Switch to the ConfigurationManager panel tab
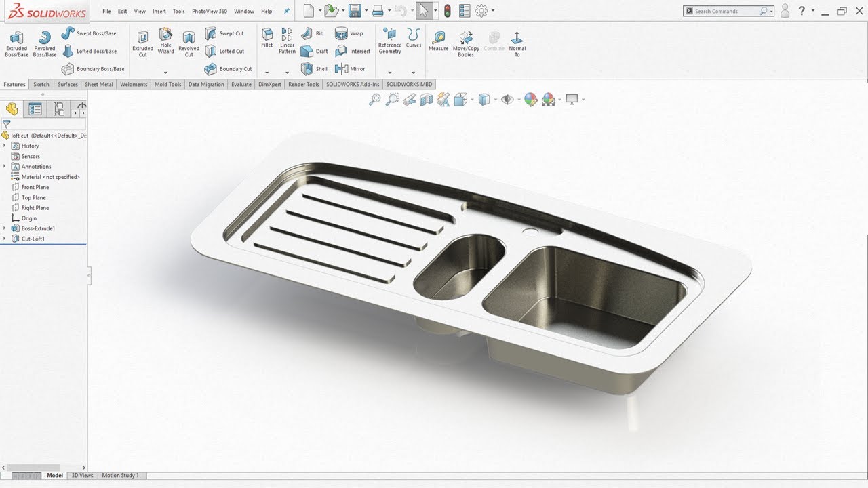 [x=59, y=109]
